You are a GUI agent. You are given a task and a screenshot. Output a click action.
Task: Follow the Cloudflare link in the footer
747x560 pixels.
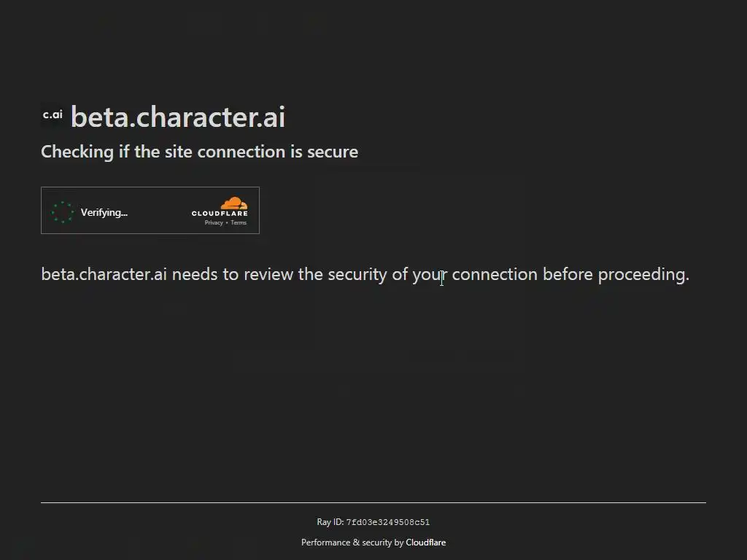point(425,542)
